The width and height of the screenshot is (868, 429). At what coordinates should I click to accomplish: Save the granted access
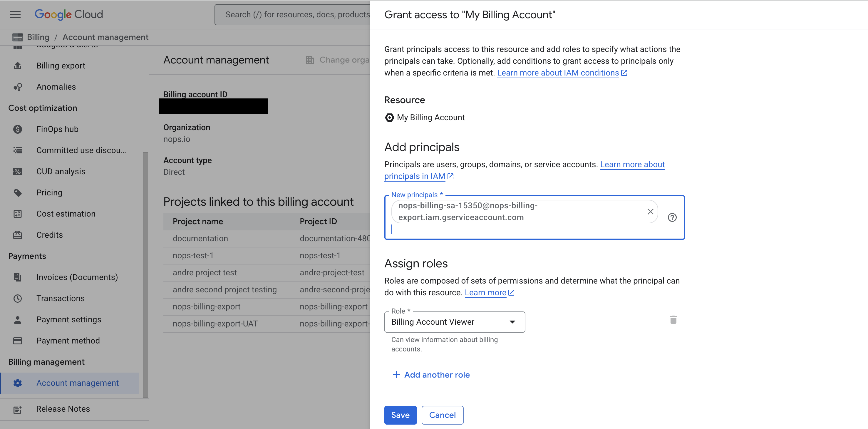[x=400, y=415]
